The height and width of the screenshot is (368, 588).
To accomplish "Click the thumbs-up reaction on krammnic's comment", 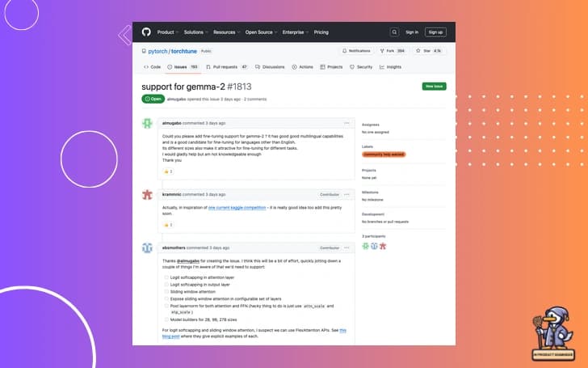I will click(168, 225).
